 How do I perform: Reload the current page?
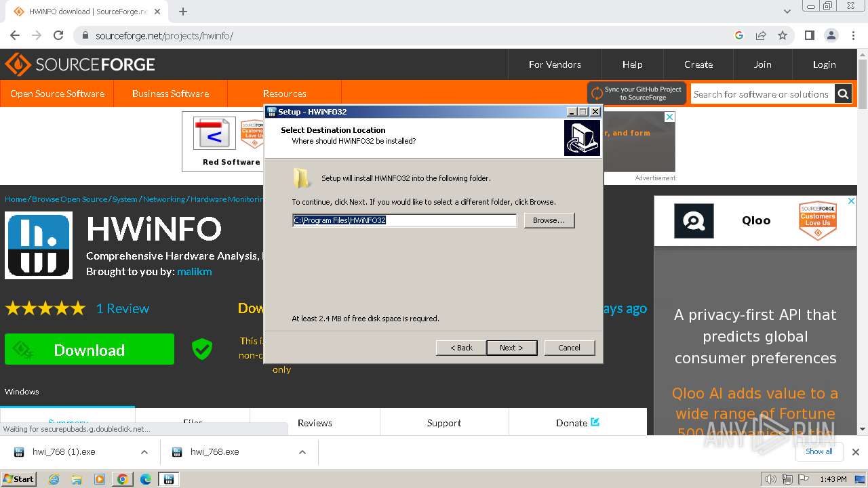[58, 35]
